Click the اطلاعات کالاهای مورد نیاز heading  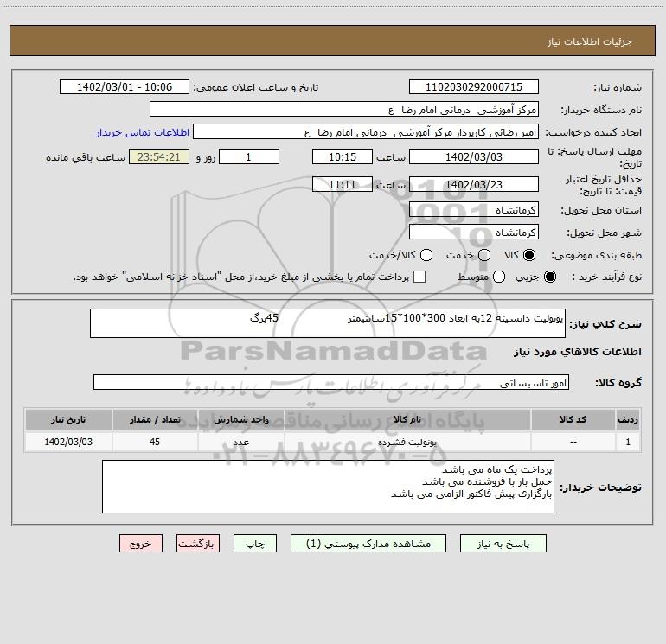(577, 352)
